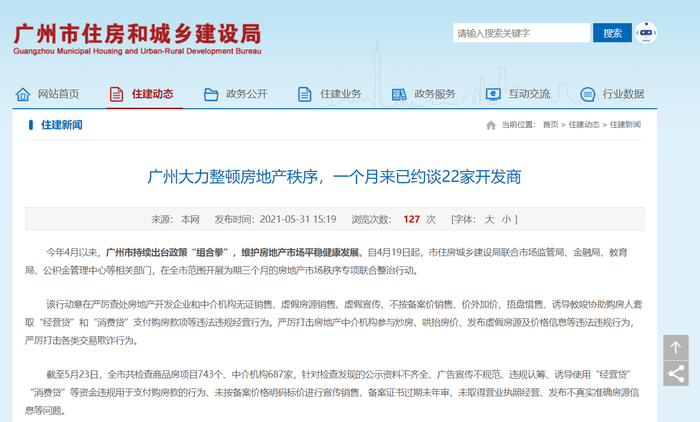Click the folder icon beside 政务公开
The image size is (700, 422).
211,94
